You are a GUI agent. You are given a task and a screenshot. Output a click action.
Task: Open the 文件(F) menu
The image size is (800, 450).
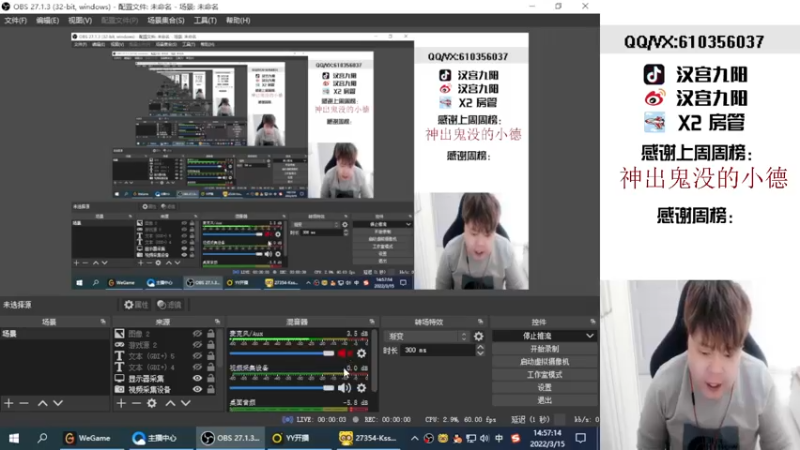pyautogui.click(x=15, y=20)
